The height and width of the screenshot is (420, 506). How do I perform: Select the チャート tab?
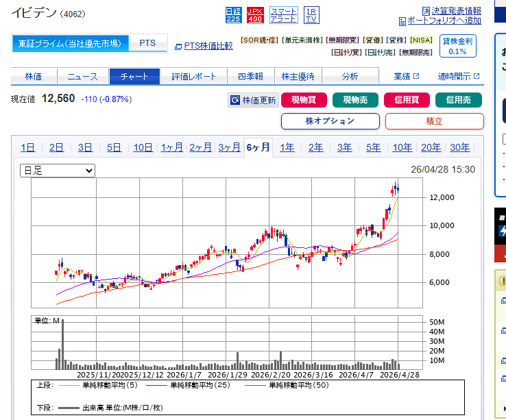[134, 77]
